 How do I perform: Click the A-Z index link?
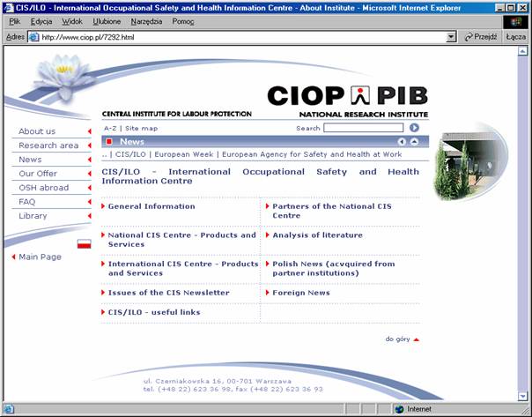coord(110,128)
